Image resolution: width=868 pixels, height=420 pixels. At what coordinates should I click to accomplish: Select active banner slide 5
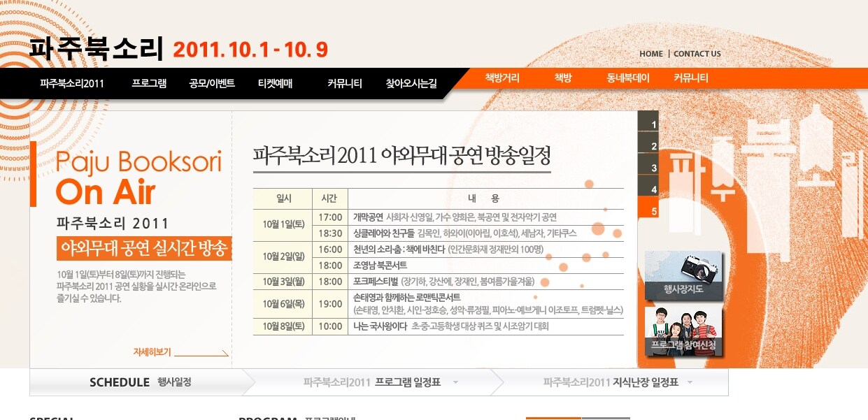[x=648, y=208]
